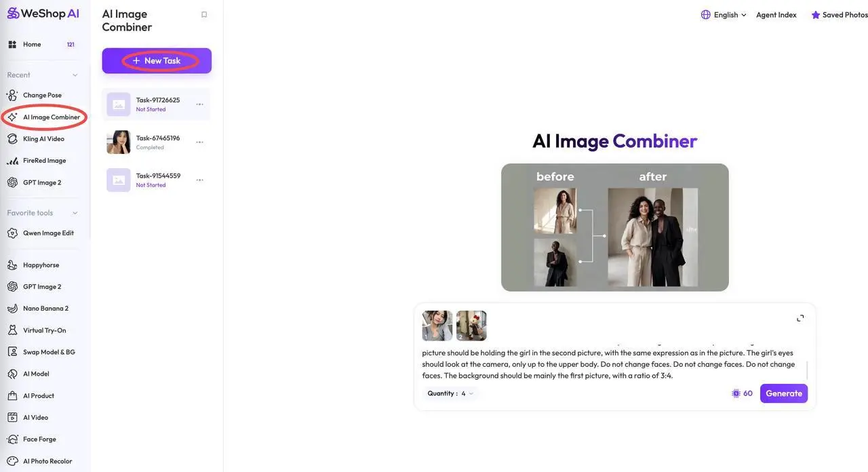Click the Swap Model & BG label
This screenshot has width=868, height=472.
point(49,352)
